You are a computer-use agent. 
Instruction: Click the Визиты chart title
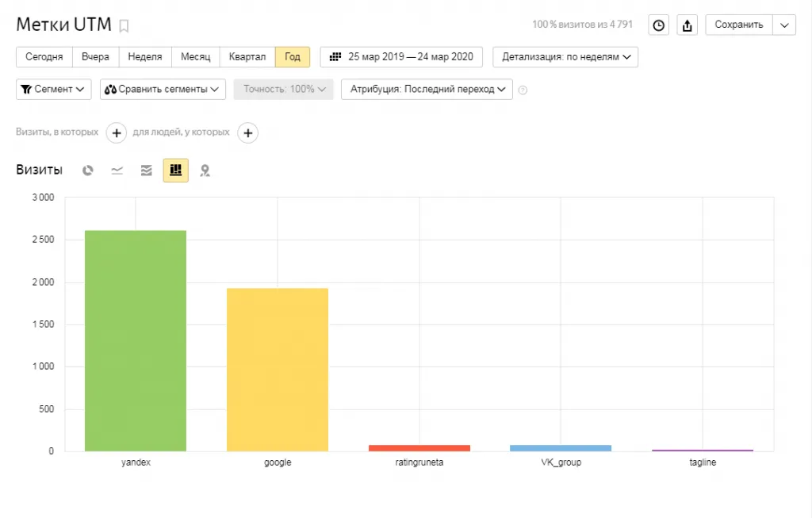(40, 170)
